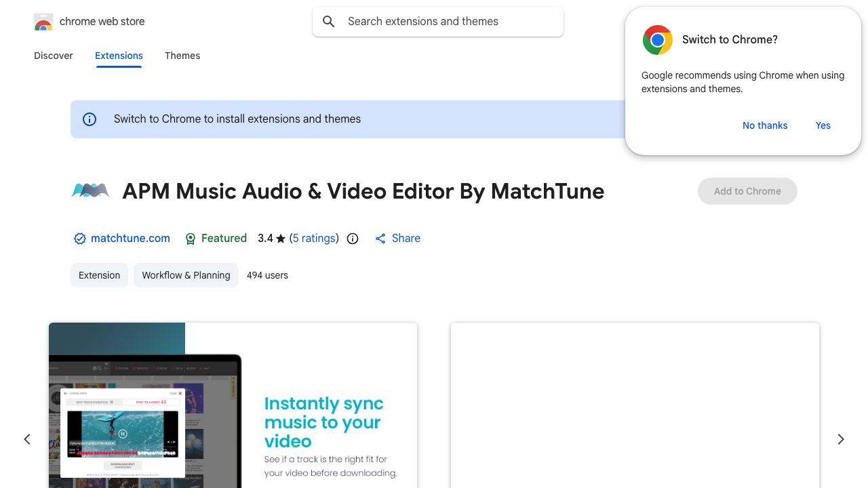Click the ratings info circle icon
This screenshot has width=868, height=488.
(x=353, y=239)
